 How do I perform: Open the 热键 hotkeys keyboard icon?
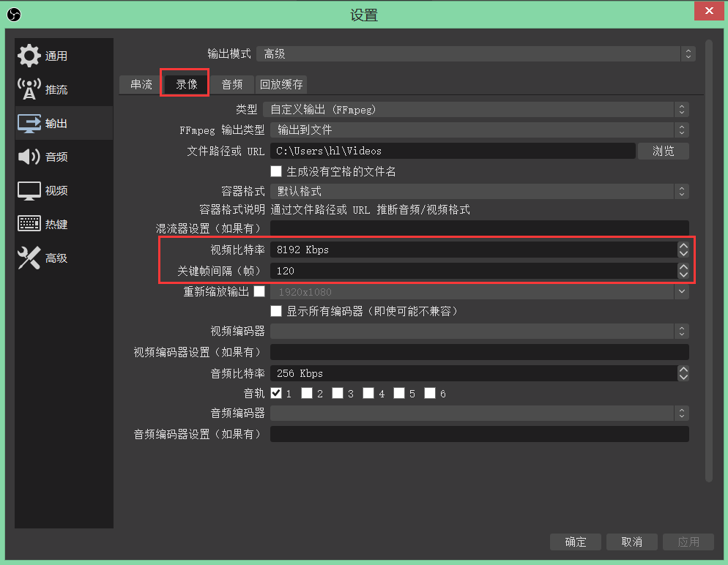29,224
